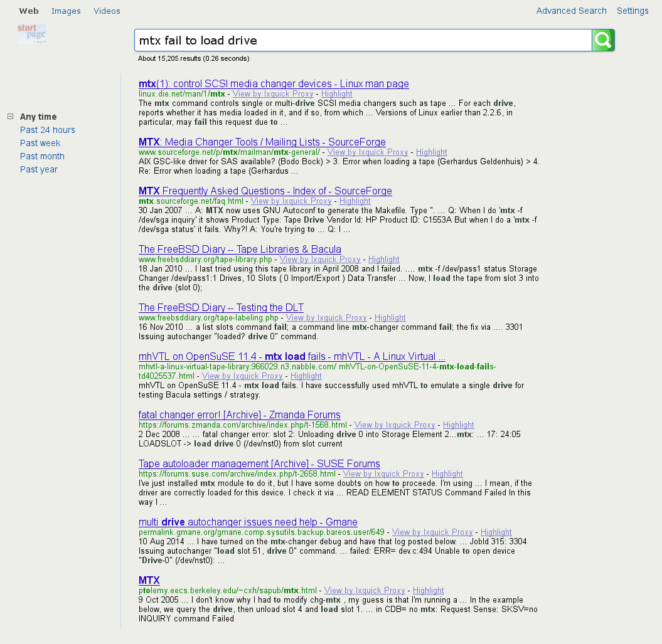Screen dimensions: 662x644
Task: Click the www.freebsddiary.org/tape-labeling.php URL text
Action: 208,317
